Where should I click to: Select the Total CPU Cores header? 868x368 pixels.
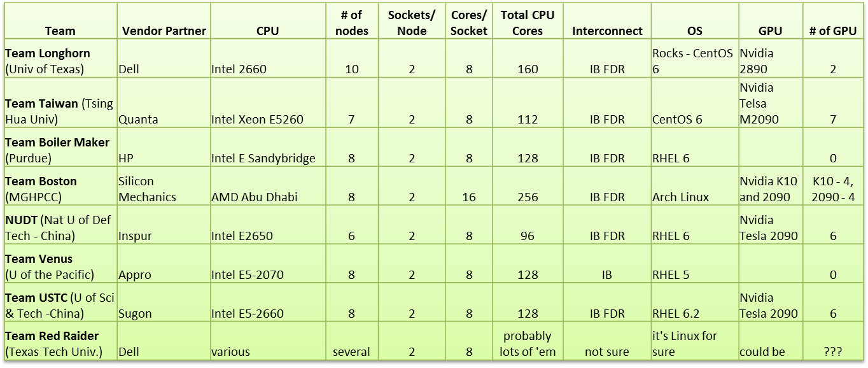coord(528,22)
